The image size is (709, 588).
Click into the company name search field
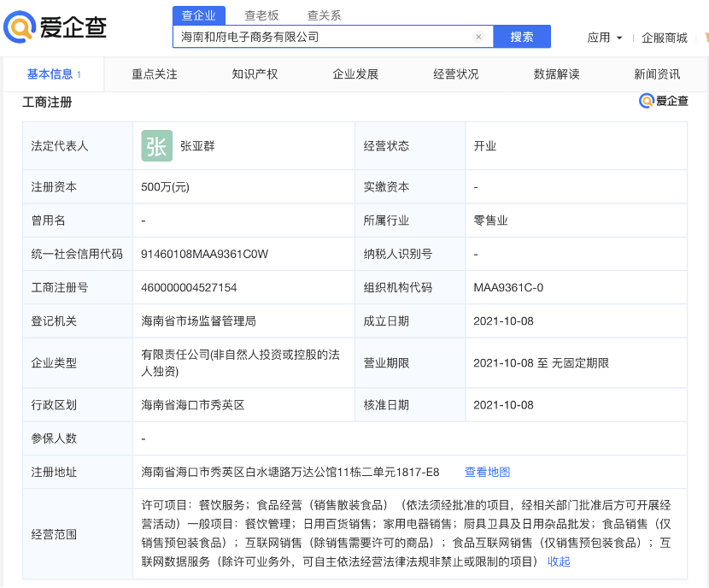click(325, 37)
